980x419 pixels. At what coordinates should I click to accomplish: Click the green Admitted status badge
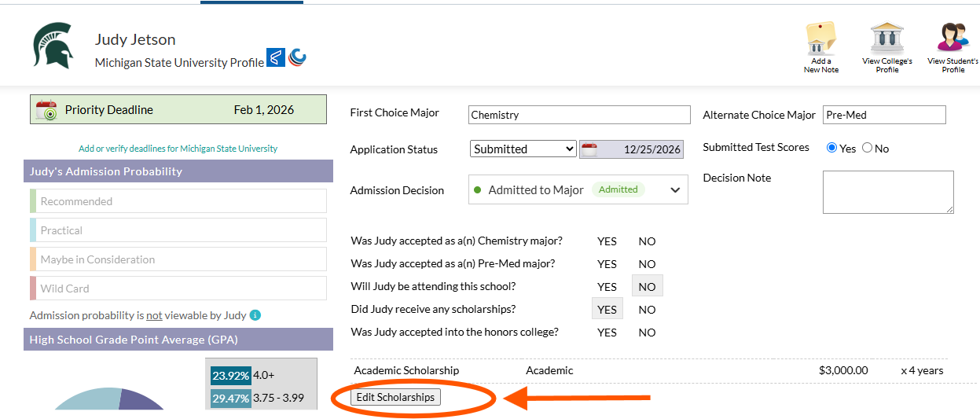[x=618, y=189]
